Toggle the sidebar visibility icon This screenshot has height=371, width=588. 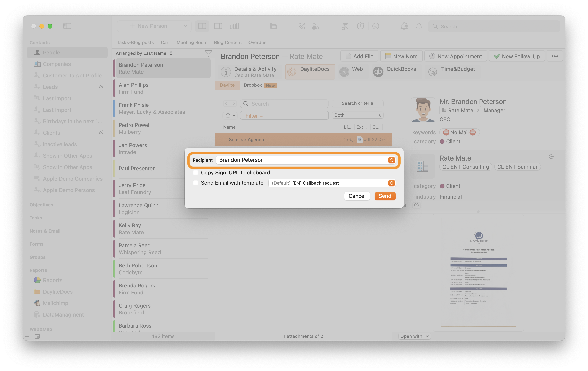pyautogui.click(x=67, y=26)
